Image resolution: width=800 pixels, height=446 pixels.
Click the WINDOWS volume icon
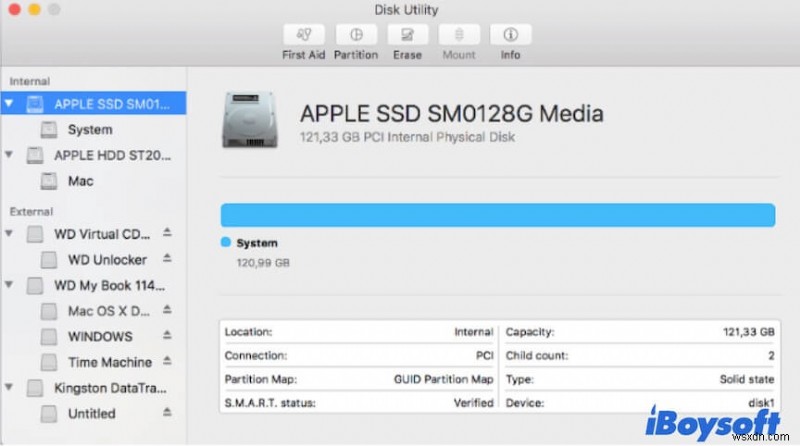coord(49,336)
